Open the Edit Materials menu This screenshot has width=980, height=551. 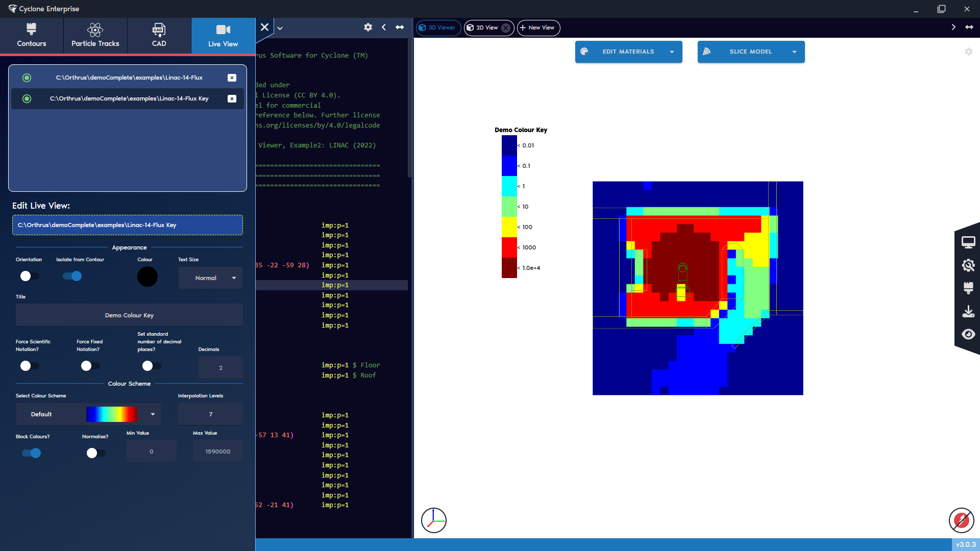[x=628, y=52]
